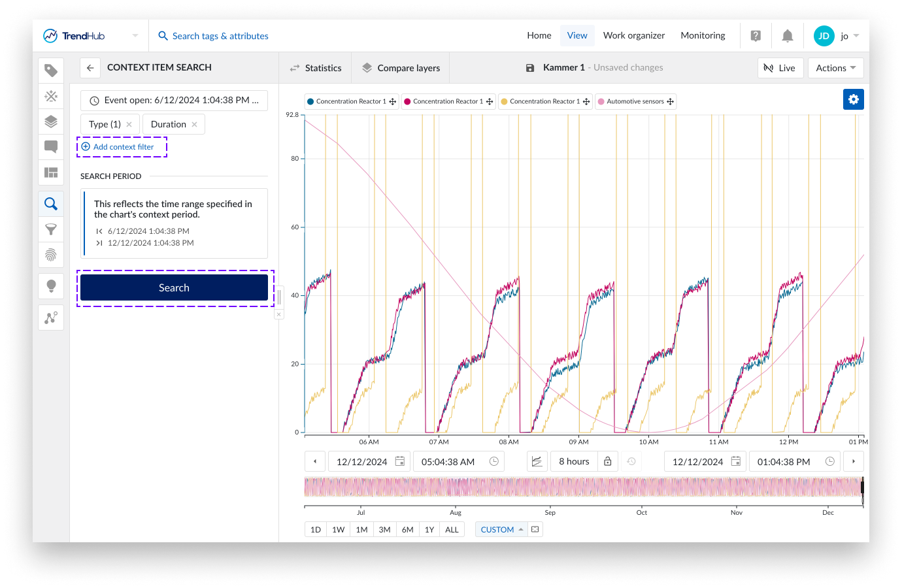The image size is (902, 588).
Task: Click the start time 05:04:38 AM field
Action: 448,461
